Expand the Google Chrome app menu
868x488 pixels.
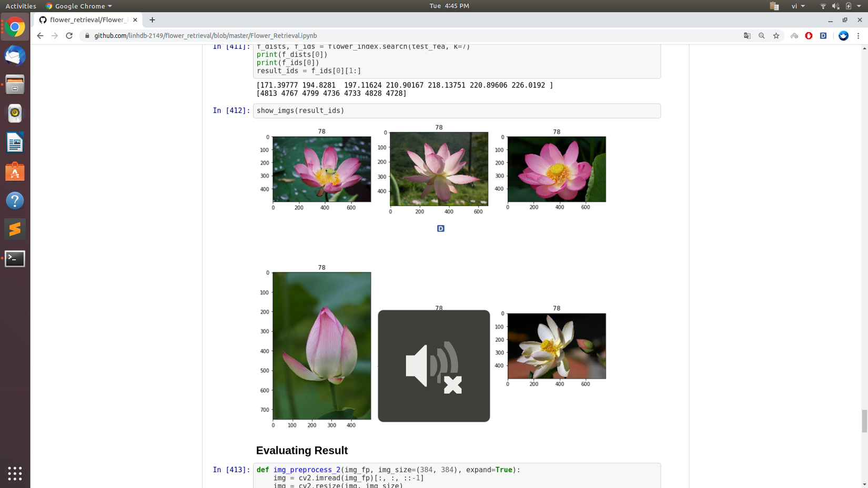79,6
